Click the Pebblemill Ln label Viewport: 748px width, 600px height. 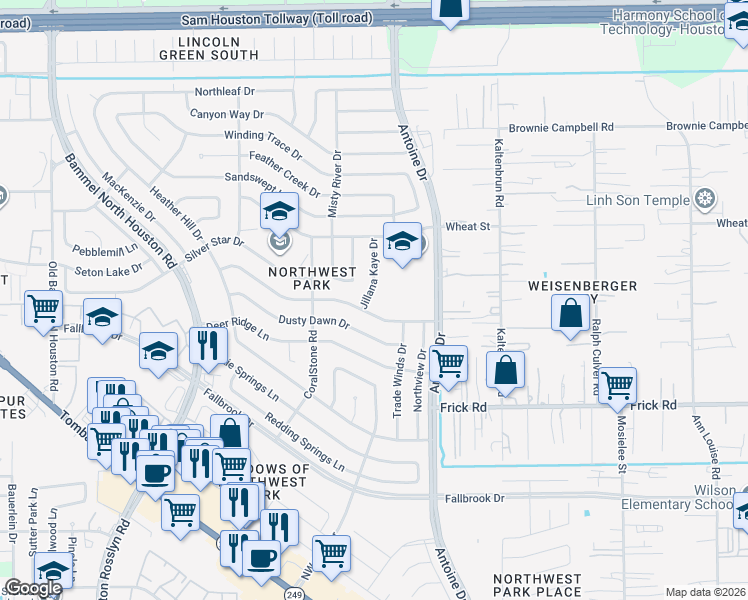click(x=105, y=250)
